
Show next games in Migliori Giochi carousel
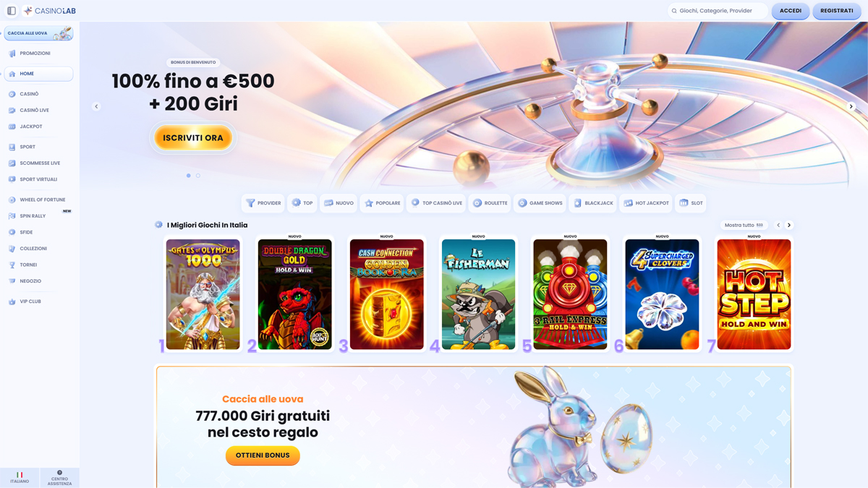pyautogui.click(x=789, y=225)
